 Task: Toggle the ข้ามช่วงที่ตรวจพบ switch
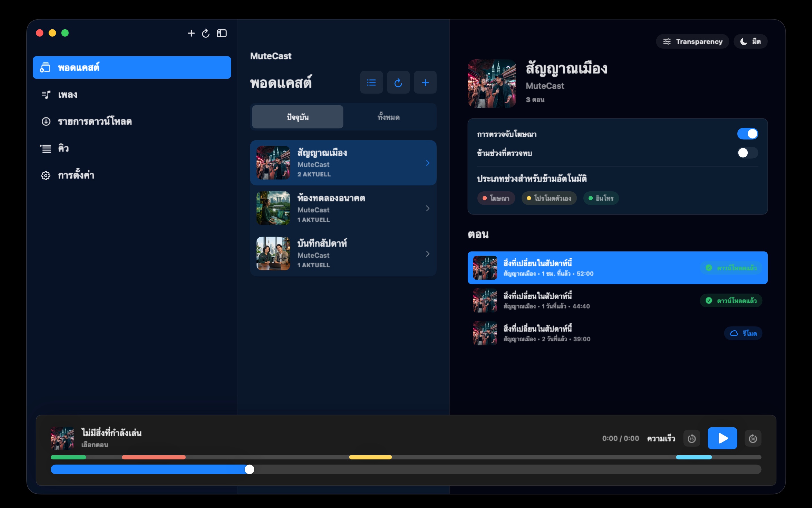point(747,153)
